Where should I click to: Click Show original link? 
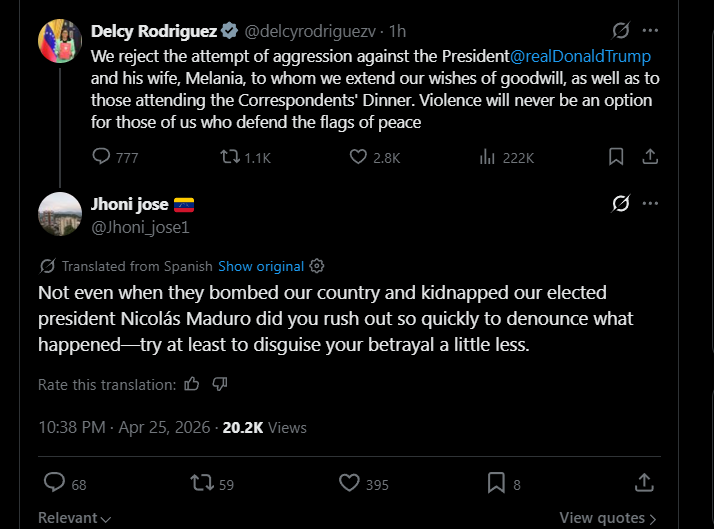261,266
